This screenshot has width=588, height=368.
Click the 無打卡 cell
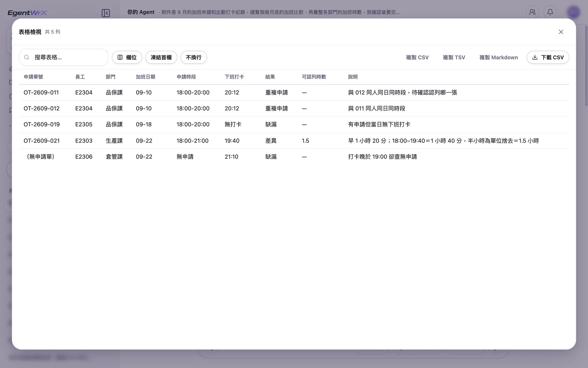[x=233, y=125]
